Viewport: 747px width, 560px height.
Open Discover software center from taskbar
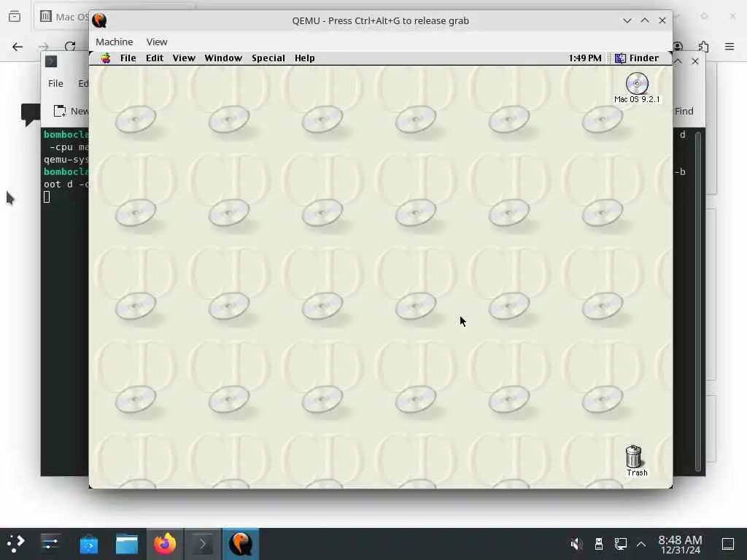click(88, 544)
